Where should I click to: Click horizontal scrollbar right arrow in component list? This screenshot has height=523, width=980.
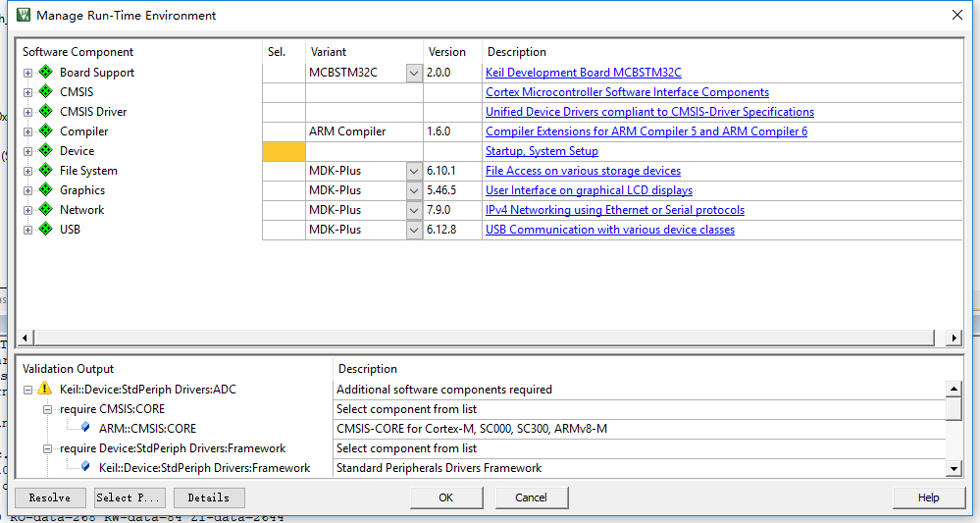954,338
